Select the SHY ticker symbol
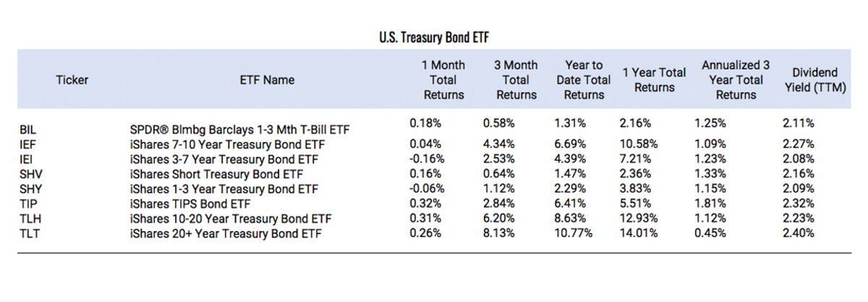Viewport: 868px width, 302px height. 29,190
